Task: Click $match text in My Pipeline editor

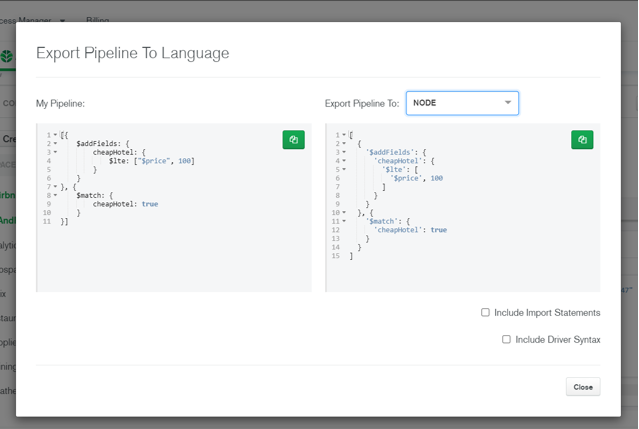Action: point(90,196)
